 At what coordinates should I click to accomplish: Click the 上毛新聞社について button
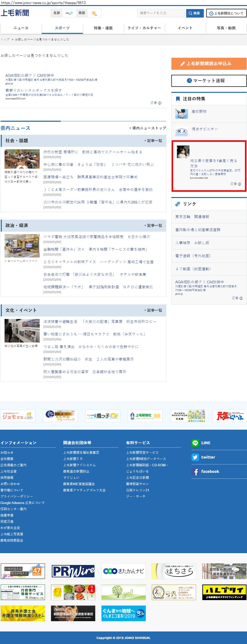[226, 13]
